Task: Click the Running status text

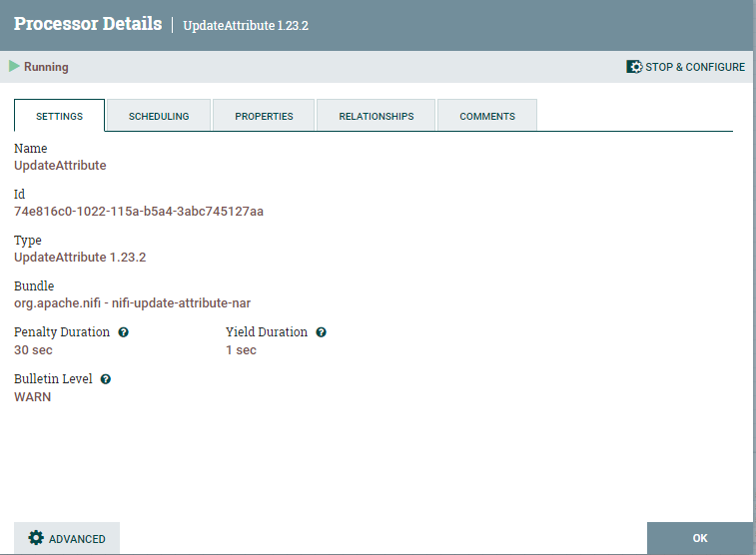Action: [46, 67]
